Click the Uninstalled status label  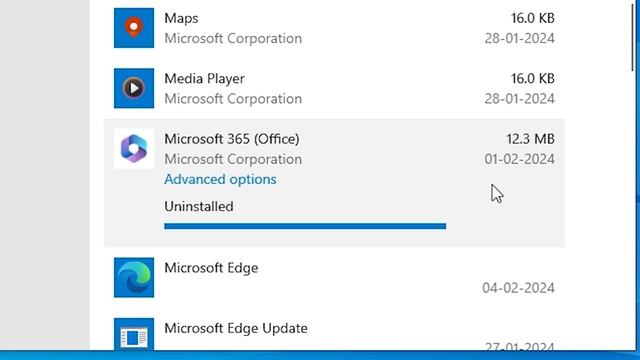pyautogui.click(x=199, y=206)
